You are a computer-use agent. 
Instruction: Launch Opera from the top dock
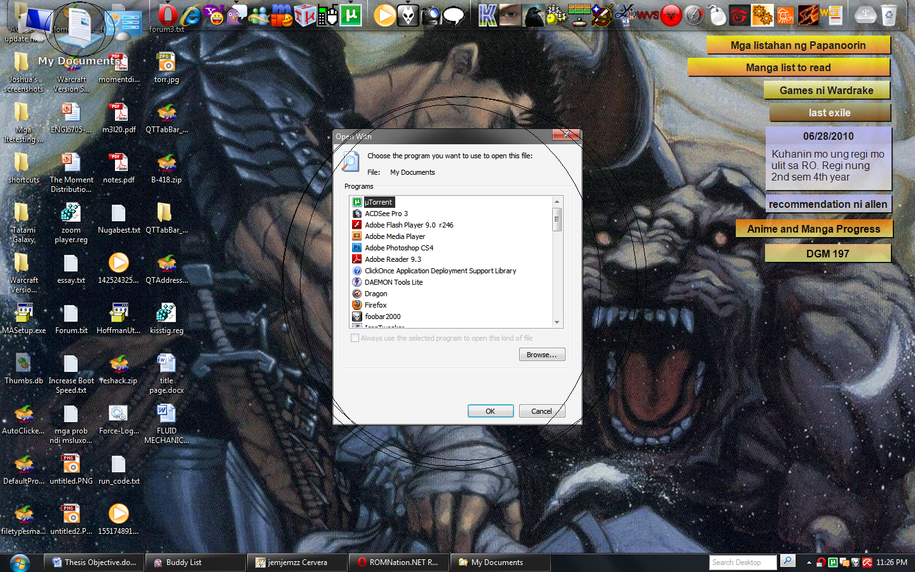(x=168, y=15)
